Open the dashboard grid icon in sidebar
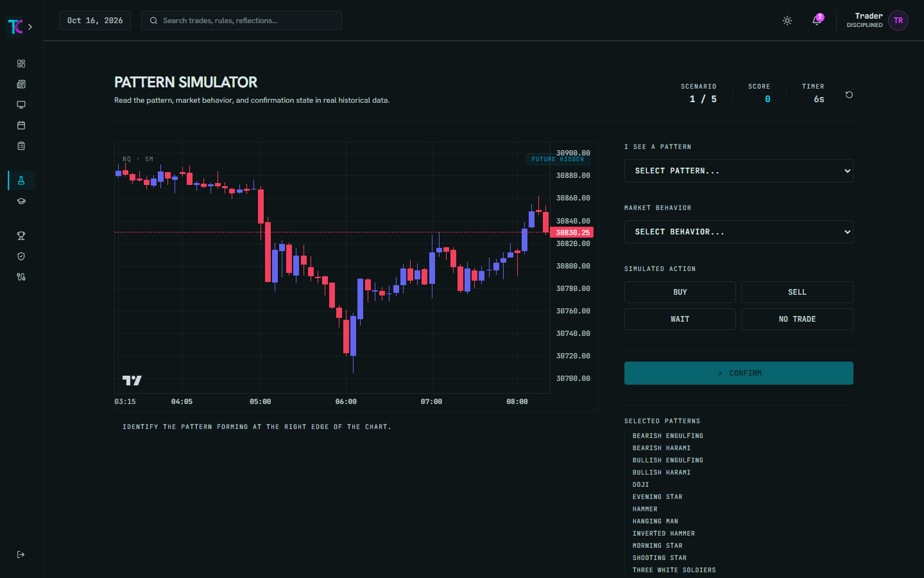This screenshot has width=924, height=578. click(x=21, y=64)
